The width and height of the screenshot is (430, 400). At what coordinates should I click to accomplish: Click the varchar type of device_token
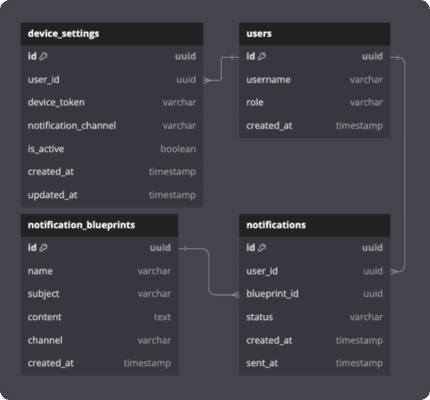179,103
